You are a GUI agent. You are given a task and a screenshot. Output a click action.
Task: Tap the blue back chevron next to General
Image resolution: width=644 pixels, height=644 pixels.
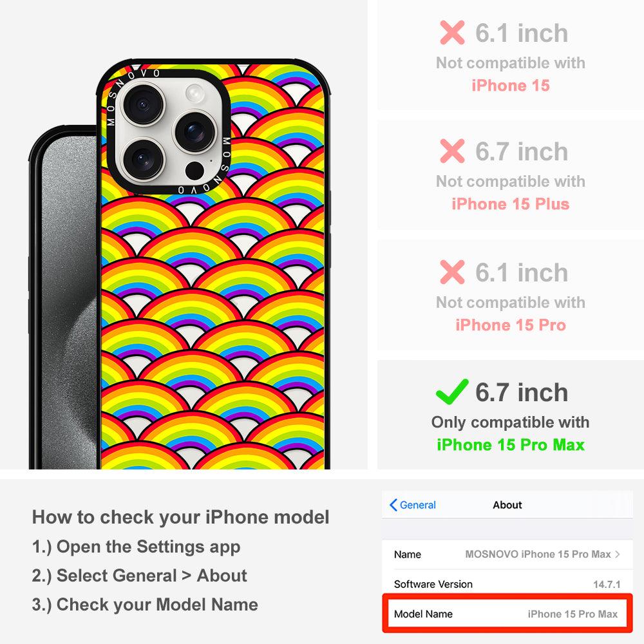(x=393, y=505)
